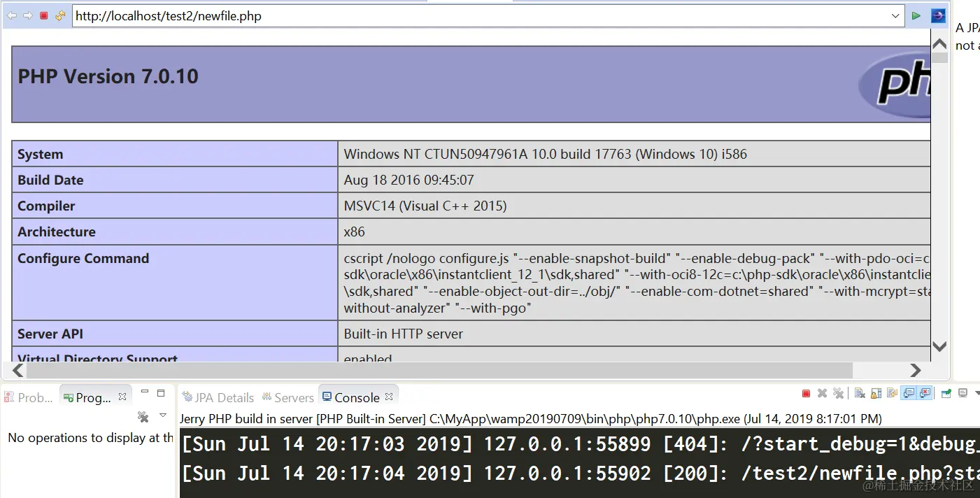The height and width of the screenshot is (498, 980).
Task: Close the Console tab
Action: (x=389, y=397)
